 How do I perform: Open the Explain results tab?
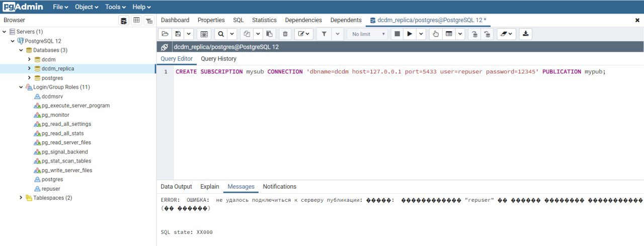(x=210, y=187)
